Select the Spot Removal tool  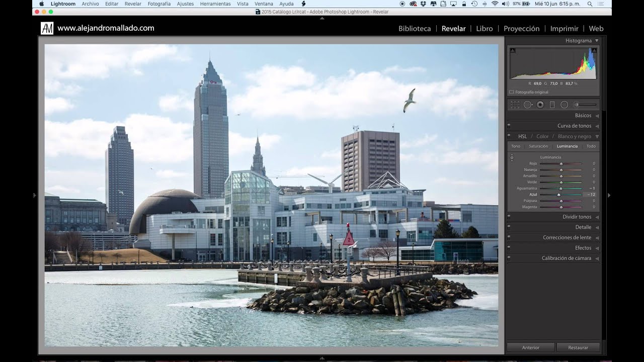[528, 105]
